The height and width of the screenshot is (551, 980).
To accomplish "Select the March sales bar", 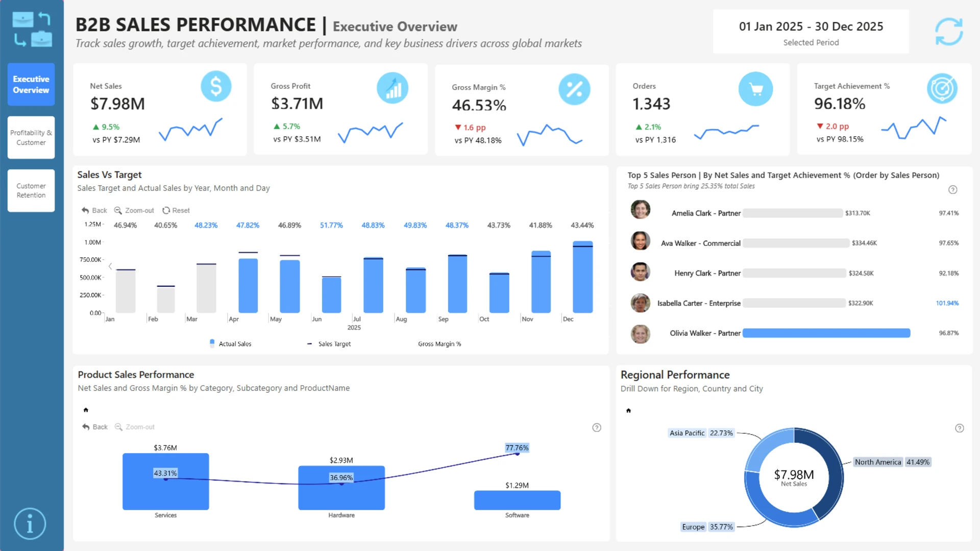I will pyautogui.click(x=206, y=288).
